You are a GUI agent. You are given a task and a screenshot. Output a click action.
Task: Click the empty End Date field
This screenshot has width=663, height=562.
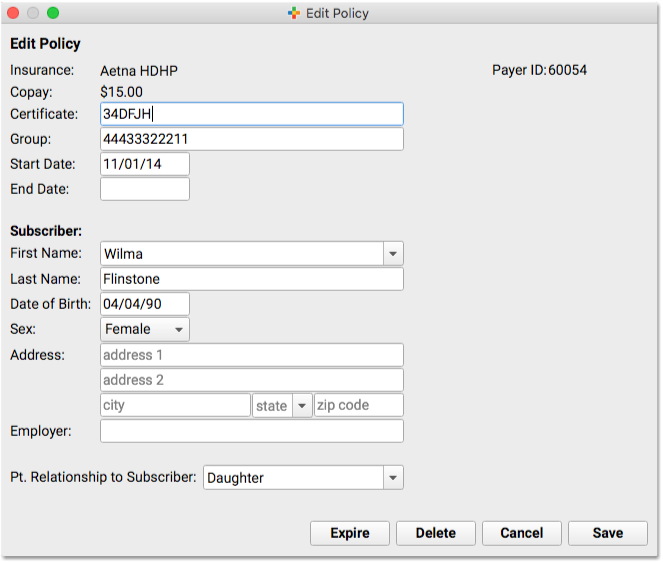click(145, 189)
